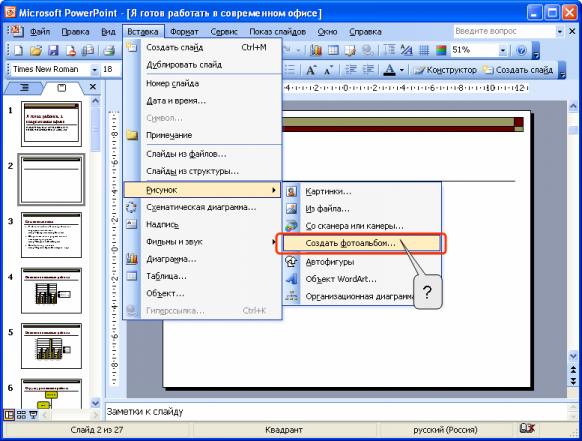
Task: Select Картинки in picture submenu
Action: click(362, 192)
